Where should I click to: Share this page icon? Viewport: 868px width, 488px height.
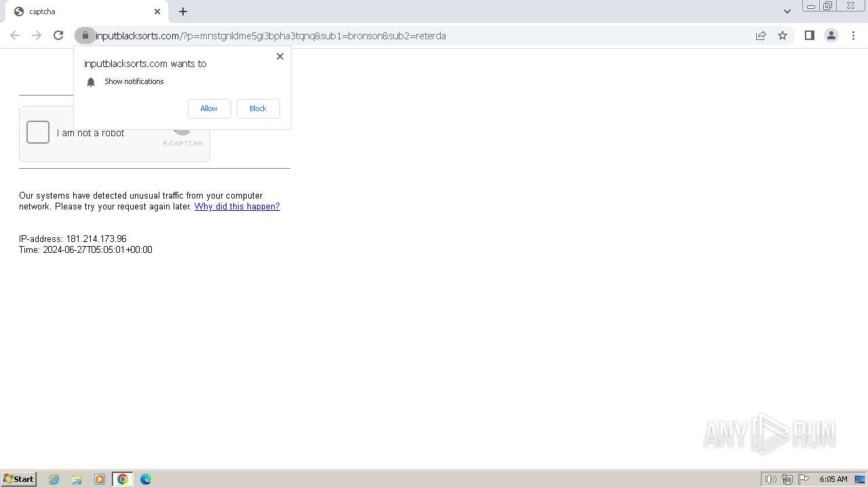coord(761,35)
